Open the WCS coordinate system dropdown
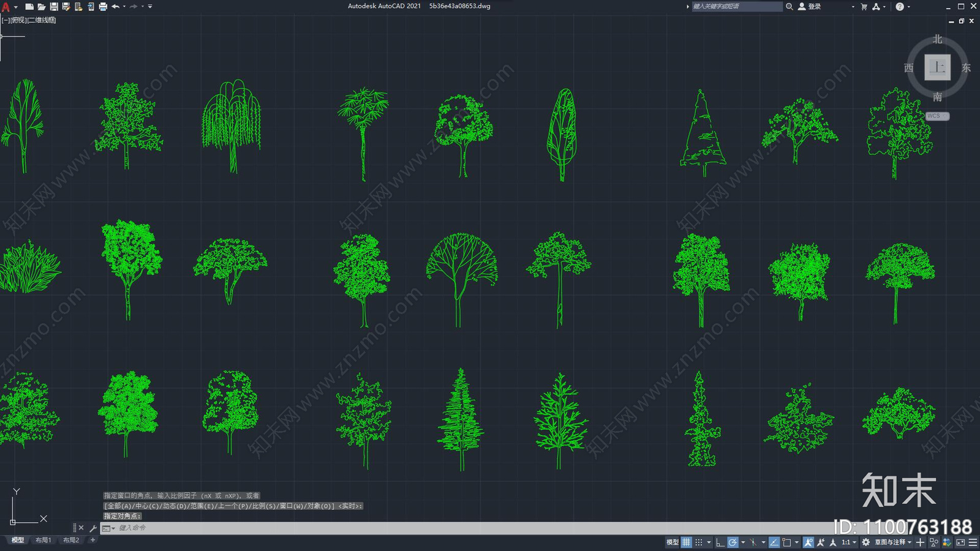This screenshot has width=980, height=551. tap(937, 116)
